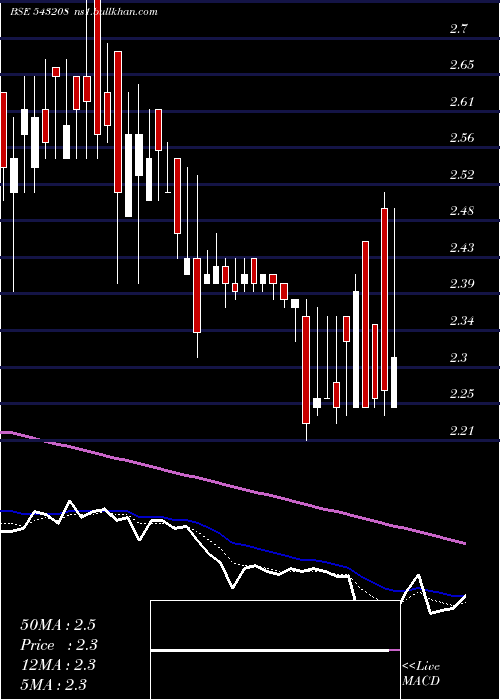The width and height of the screenshot is (500, 700).
Task: Click the 50MA : 2.5 legend text
Action: click(x=58, y=625)
